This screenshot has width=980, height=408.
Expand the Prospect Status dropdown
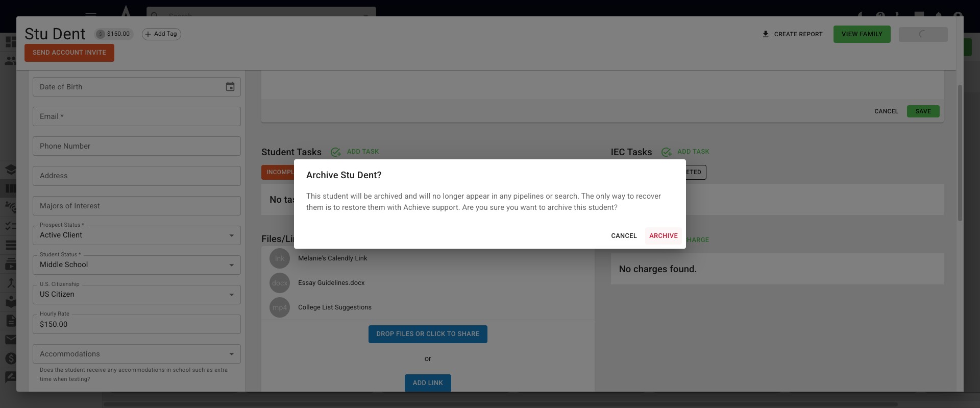pyautogui.click(x=137, y=235)
